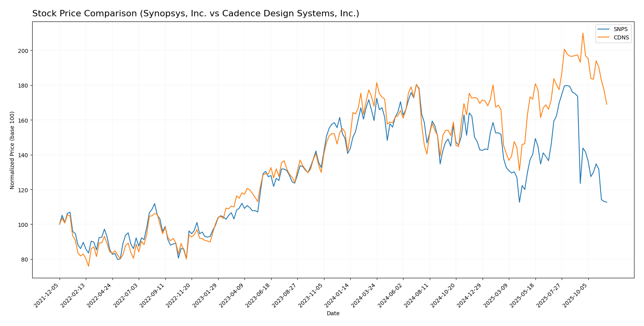Click the orange CDNS line swatch in legend
The image size is (644, 326).
[x=604, y=38]
